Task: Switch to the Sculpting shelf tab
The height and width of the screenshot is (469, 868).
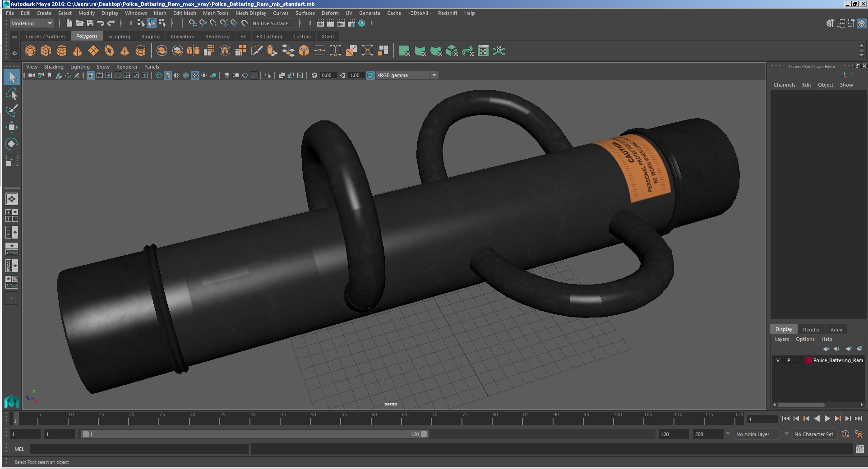Action: [119, 37]
